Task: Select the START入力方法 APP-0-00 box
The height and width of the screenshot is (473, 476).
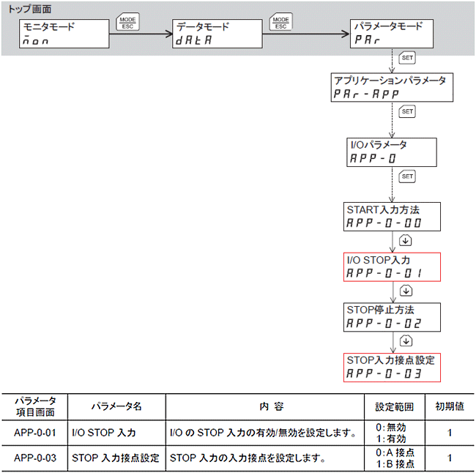Action: pos(392,217)
